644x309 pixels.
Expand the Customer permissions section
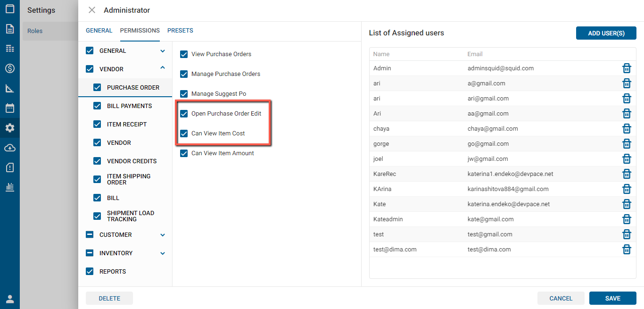coord(163,235)
